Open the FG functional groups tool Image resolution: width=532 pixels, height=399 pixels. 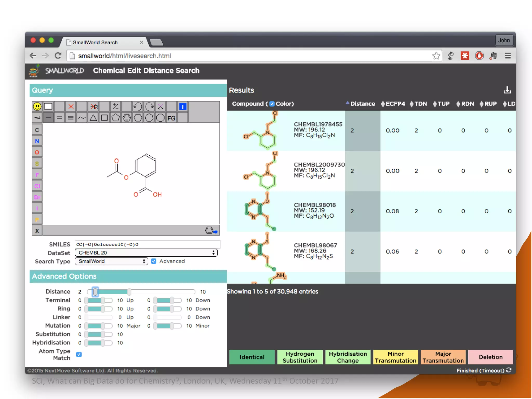click(171, 118)
